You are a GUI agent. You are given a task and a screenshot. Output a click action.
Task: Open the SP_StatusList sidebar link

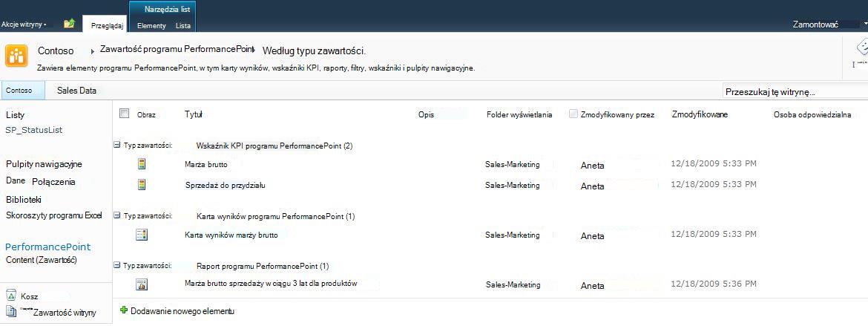click(34, 130)
